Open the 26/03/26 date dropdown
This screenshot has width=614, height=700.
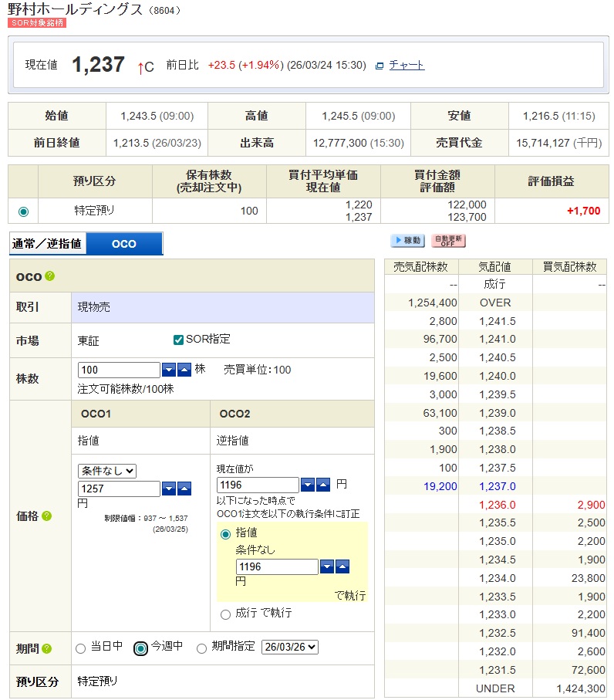point(290,647)
